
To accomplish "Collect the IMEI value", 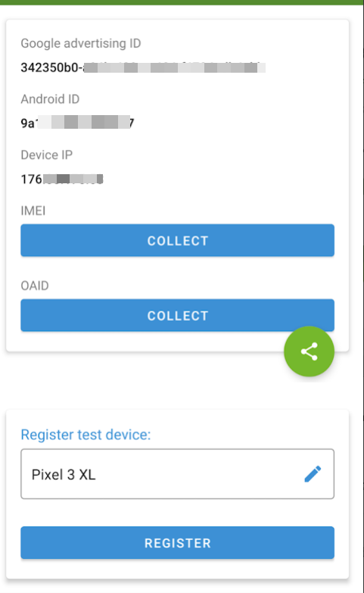I will coord(177,241).
